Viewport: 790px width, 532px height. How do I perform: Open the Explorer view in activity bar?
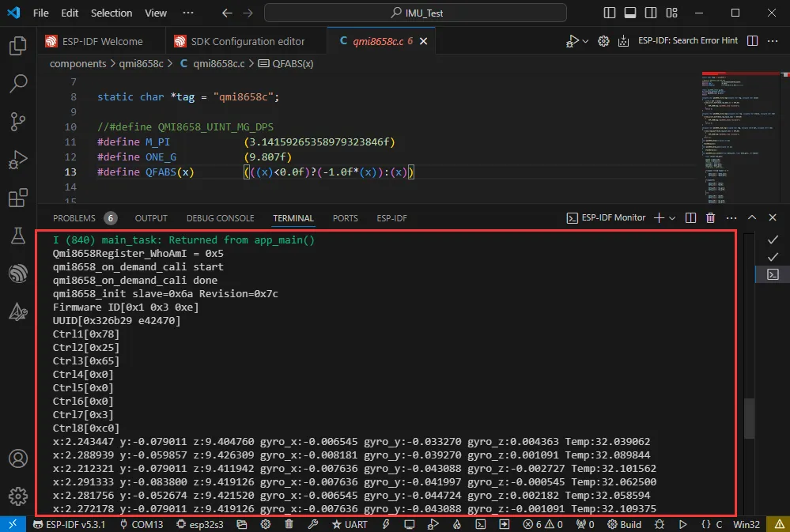pos(17,46)
